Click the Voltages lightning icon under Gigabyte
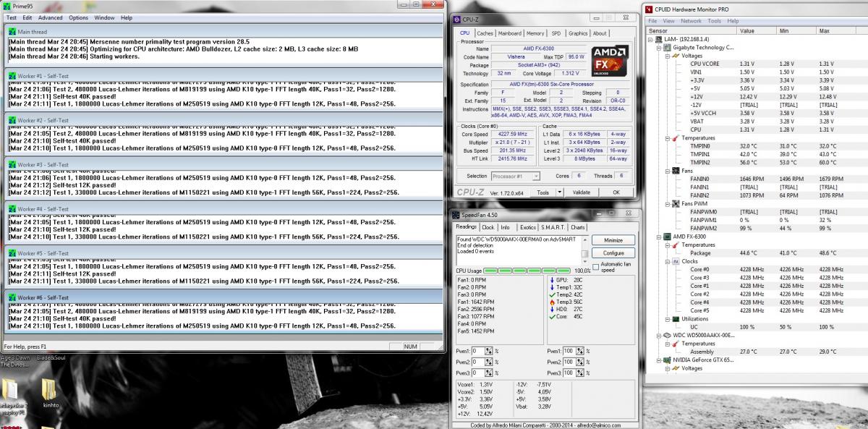The width and height of the screenshot is (868, 429). pos(676,56)
